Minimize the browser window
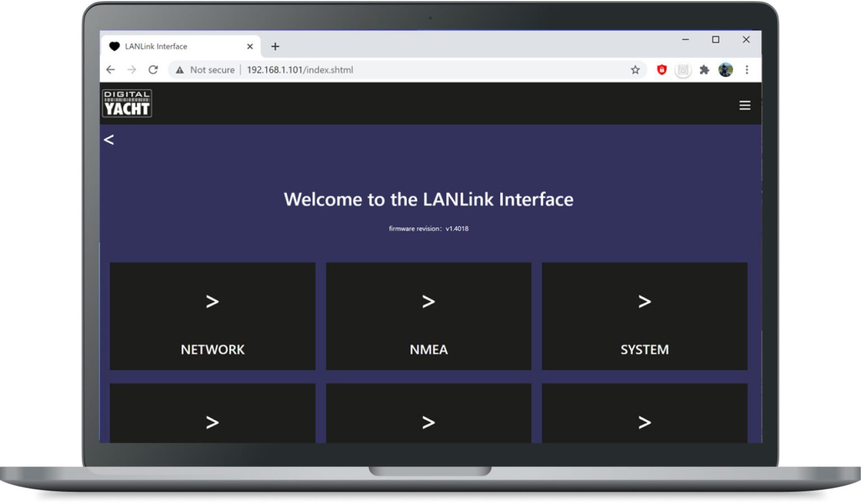 pyautogui.click(x=686, y=39)
